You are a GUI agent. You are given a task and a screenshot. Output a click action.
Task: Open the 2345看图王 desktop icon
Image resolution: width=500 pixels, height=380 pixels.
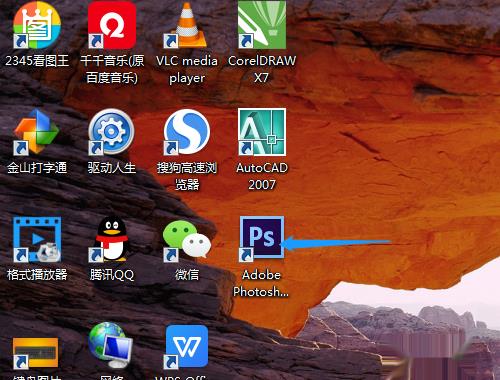click(x=37, y=25)
